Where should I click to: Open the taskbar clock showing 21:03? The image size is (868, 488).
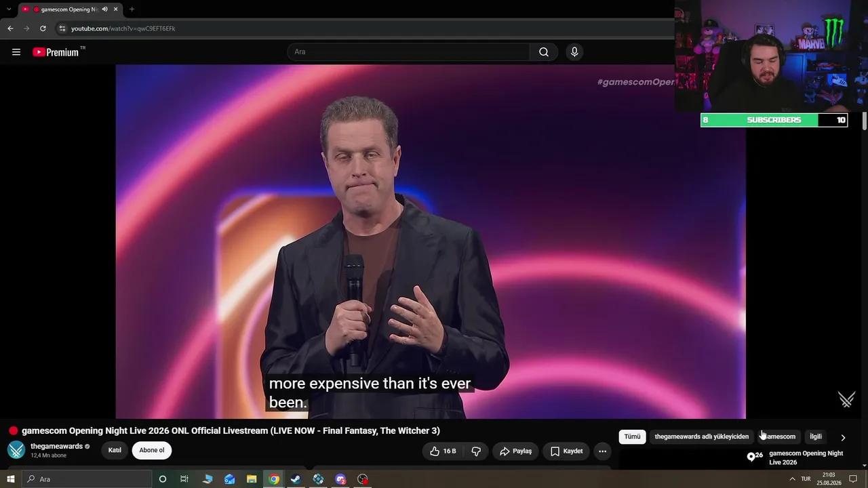[x=829, y=479]
